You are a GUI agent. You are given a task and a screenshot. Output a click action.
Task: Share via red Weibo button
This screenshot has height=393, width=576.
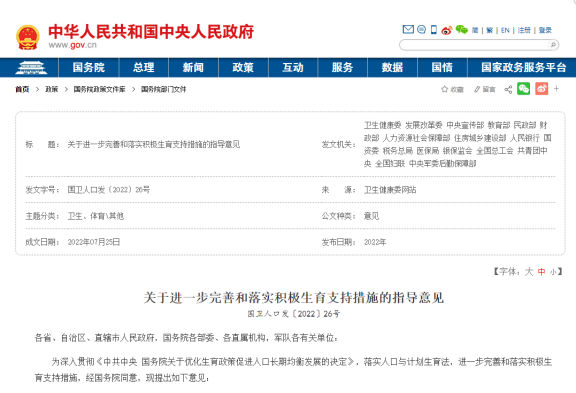click(x=541, y=89)
